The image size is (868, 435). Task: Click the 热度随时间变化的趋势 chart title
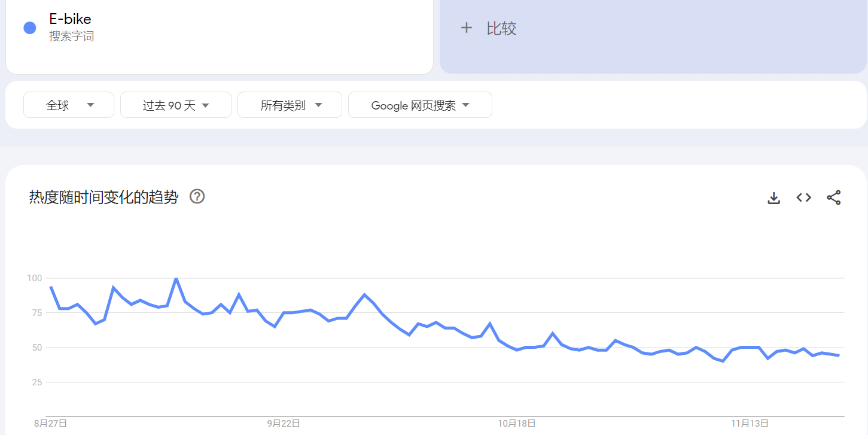103,197
